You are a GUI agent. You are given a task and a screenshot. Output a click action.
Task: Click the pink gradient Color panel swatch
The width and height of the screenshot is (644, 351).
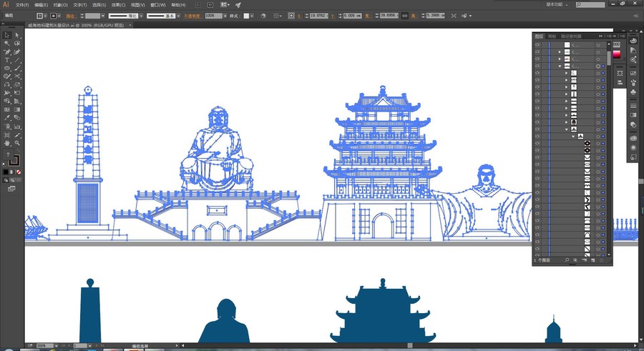coord(617,54)
